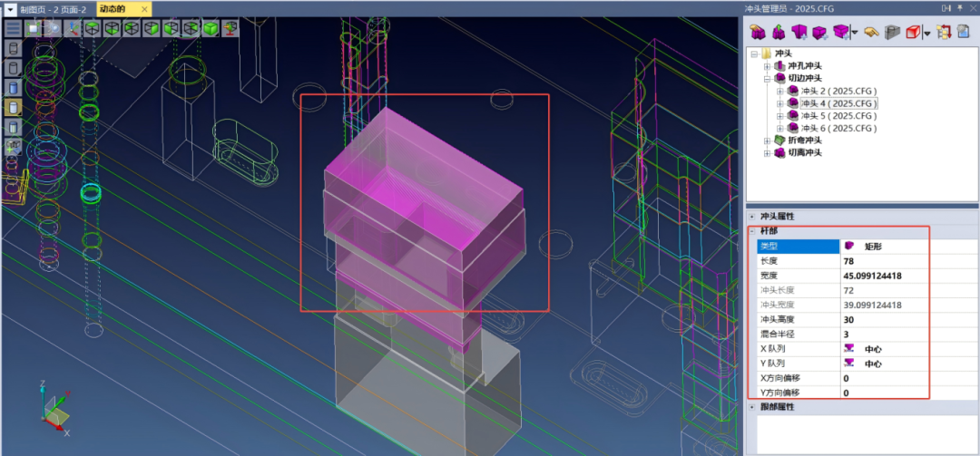Open the hamburger menu in viewport toolbar
Screen dimensions: 980x456
[13, 28]
